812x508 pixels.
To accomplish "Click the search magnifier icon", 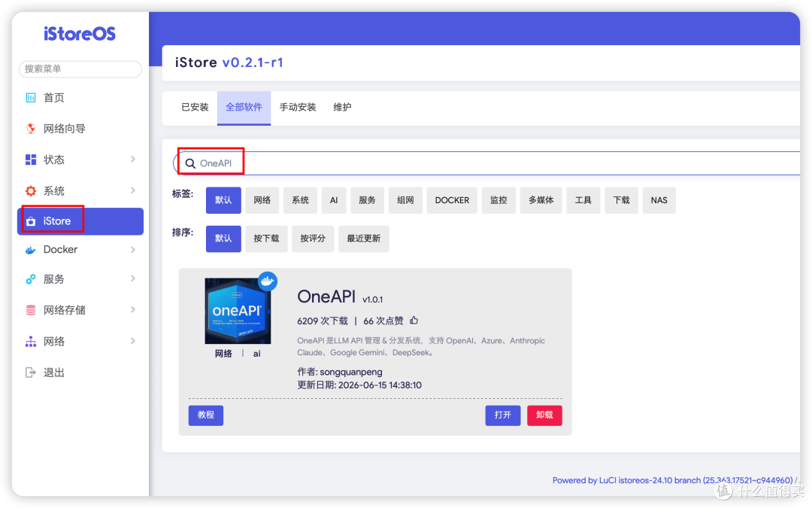I will pyautogui.click(x=190, y=163).
